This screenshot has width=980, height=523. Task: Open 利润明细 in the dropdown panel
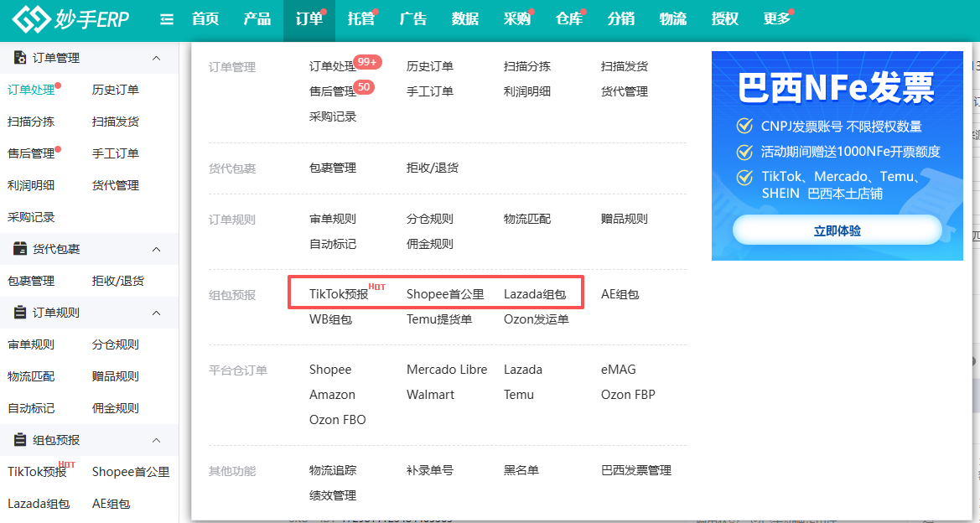(527, 91)
